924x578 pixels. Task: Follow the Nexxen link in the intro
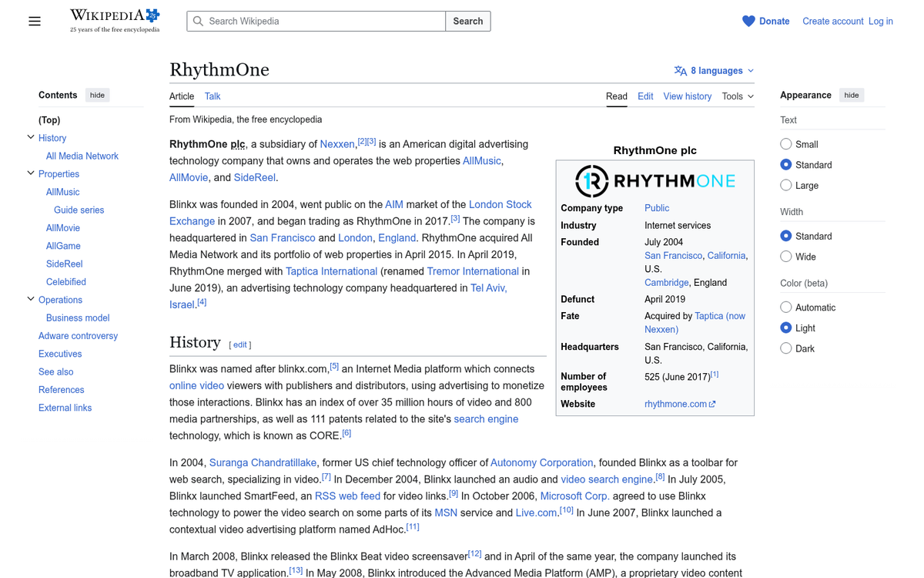pyautogui.click(x=337, y=143)
